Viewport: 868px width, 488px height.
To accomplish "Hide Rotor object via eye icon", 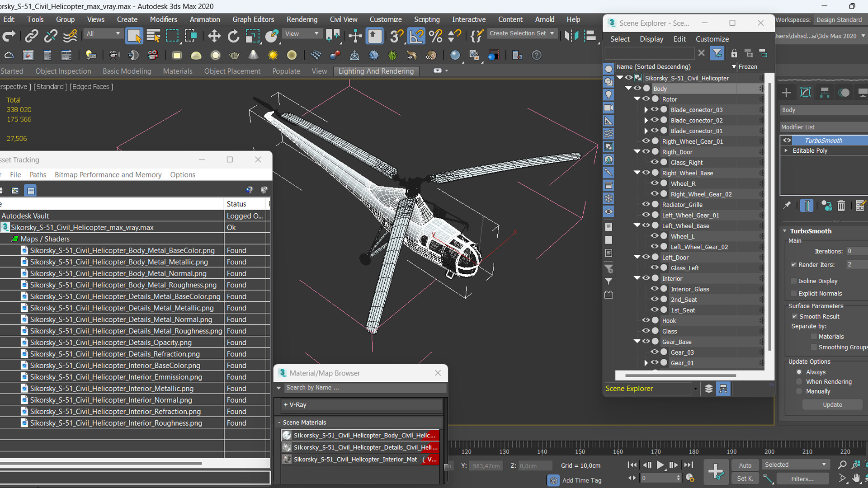I will point(646,99).
